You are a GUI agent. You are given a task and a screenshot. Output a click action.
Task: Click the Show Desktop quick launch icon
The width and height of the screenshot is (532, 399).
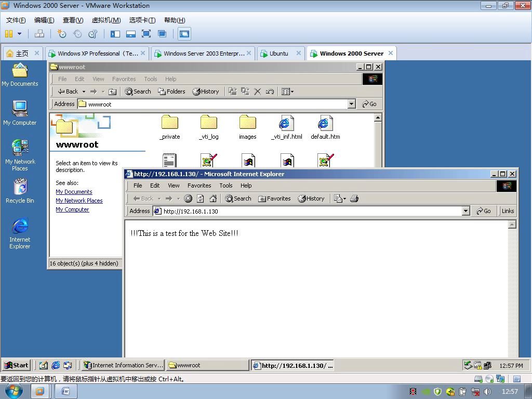[44, 365]
